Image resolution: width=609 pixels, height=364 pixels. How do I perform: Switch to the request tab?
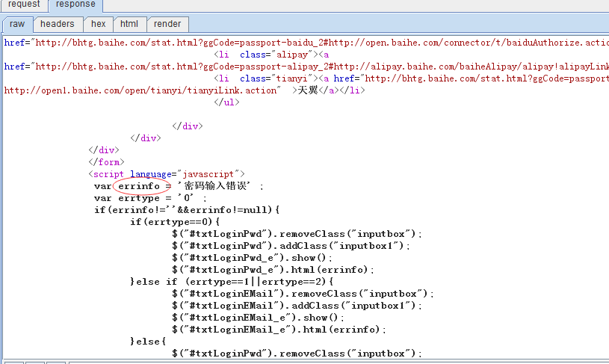pyautogui.click(x=24, y=4)
